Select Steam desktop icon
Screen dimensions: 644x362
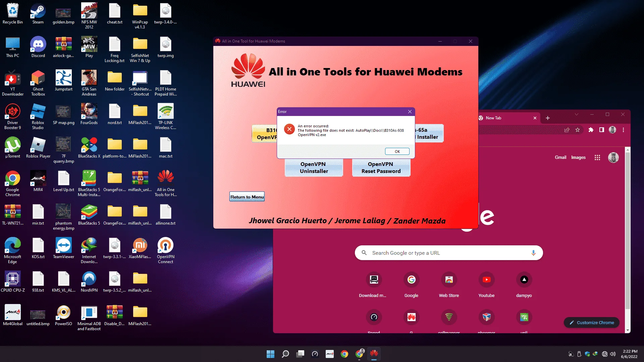point(38,14)
